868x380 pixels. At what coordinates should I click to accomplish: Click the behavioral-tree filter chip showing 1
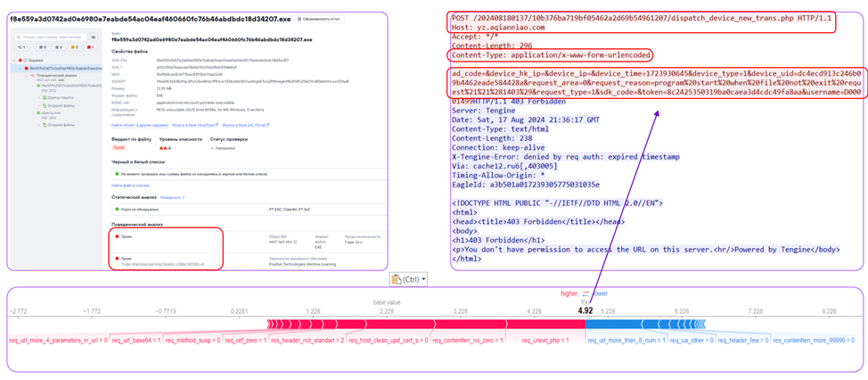pos(21,47)
